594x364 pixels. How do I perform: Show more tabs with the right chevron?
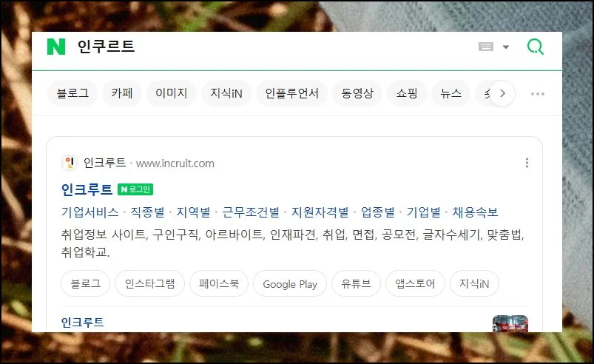(x=502, y=93)
